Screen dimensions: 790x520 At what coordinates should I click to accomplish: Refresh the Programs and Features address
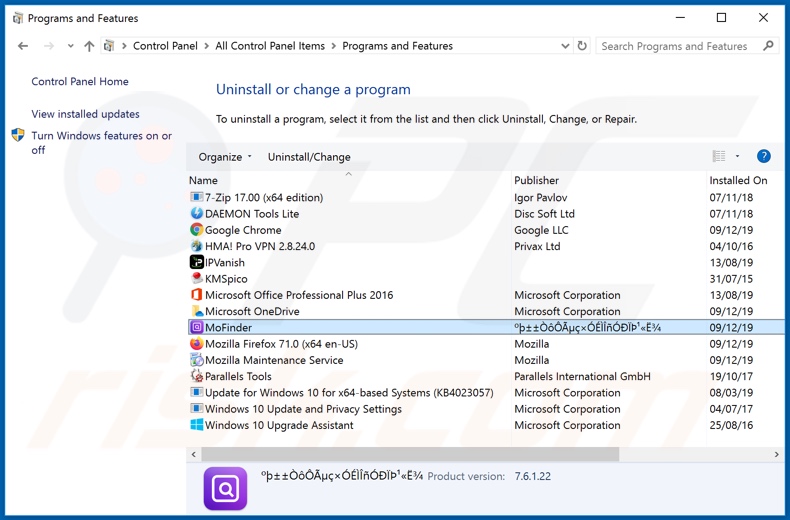(582, 46)
